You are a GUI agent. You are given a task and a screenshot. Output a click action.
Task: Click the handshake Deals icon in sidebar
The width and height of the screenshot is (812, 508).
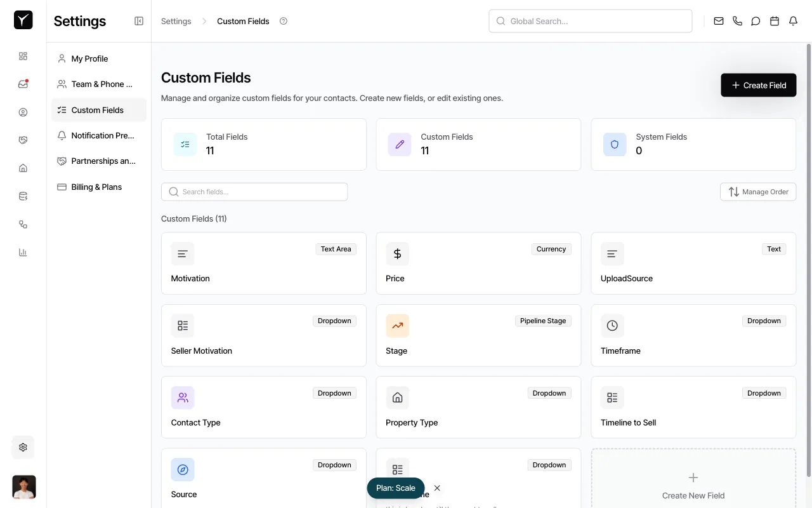(x=23, y=140)
